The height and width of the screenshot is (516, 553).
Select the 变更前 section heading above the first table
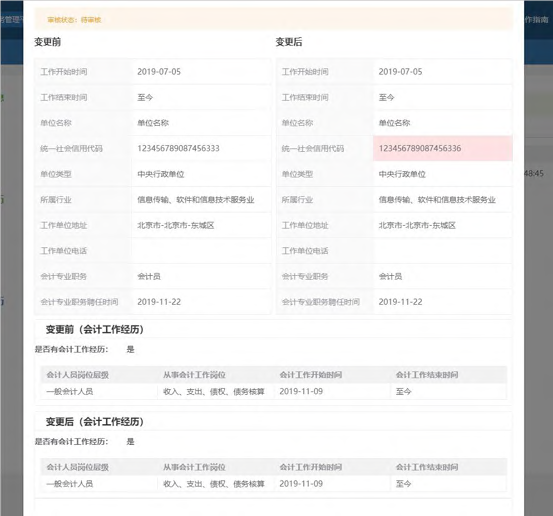(48, 42)
